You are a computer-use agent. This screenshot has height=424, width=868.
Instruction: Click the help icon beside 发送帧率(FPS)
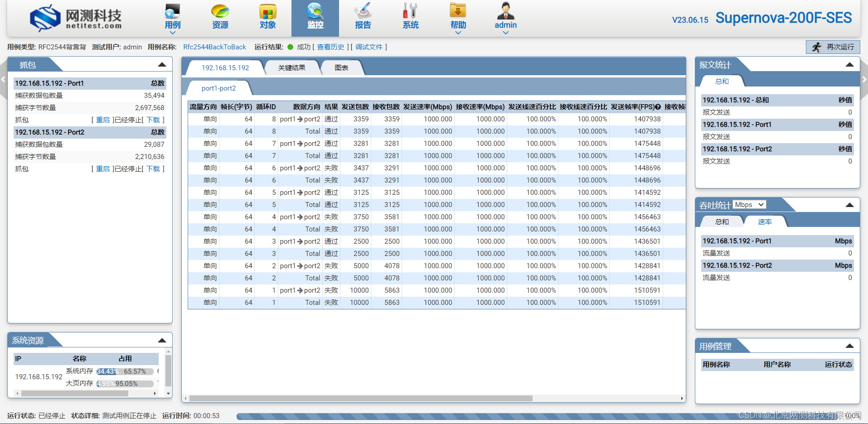(658, 107)
